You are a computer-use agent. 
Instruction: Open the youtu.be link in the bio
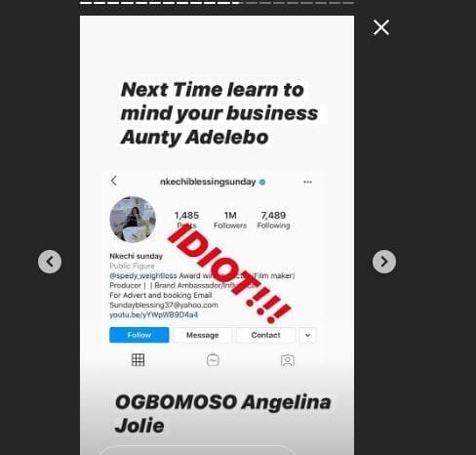[153, 314]
